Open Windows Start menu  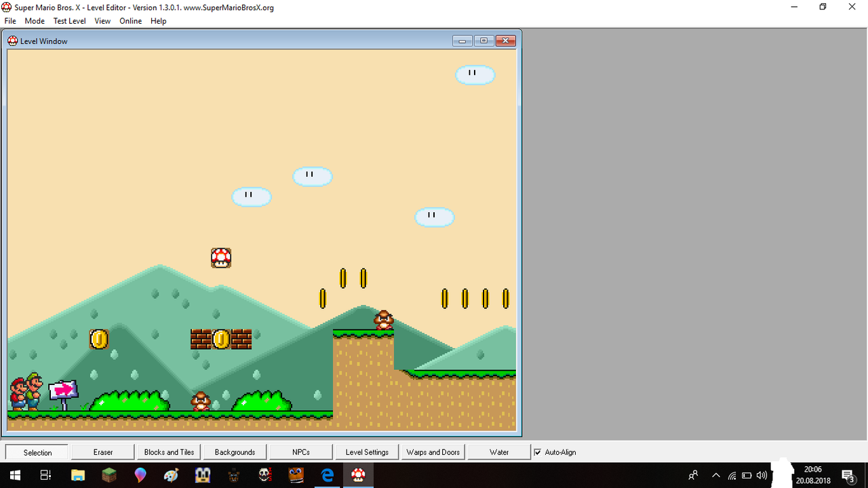click(15, 475)
